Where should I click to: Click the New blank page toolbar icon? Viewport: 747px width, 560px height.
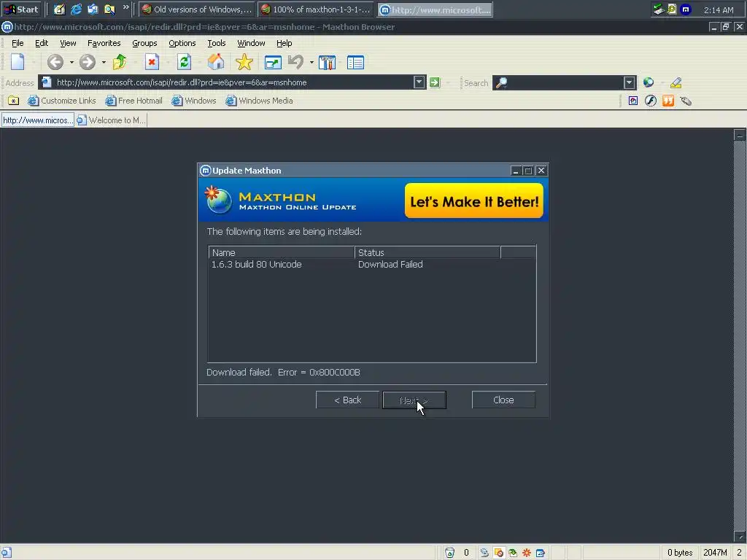click(18, 62)
